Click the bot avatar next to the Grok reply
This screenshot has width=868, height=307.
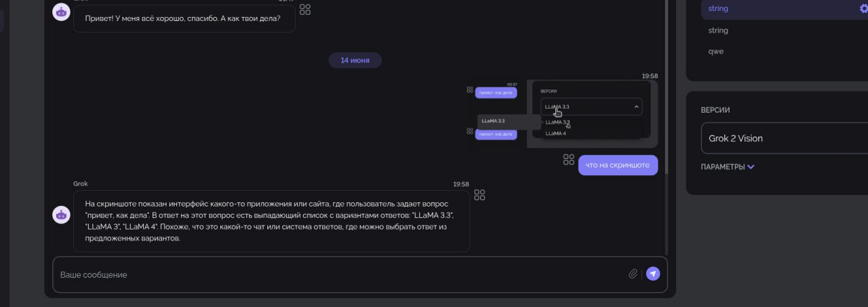(x=62, y=215)
